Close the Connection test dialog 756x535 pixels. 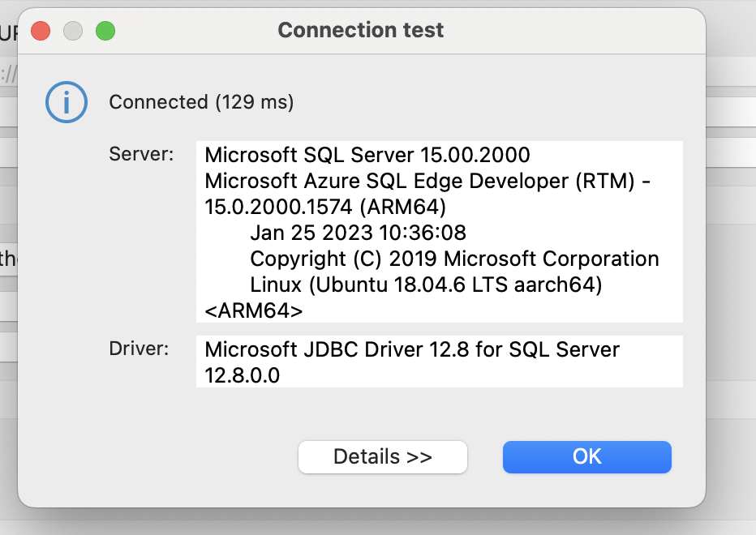[41, 32]
